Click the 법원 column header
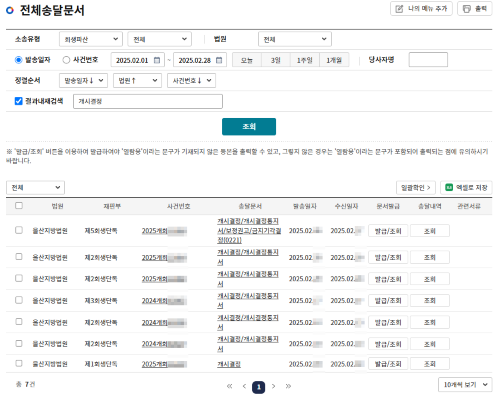 pos(57,206)
